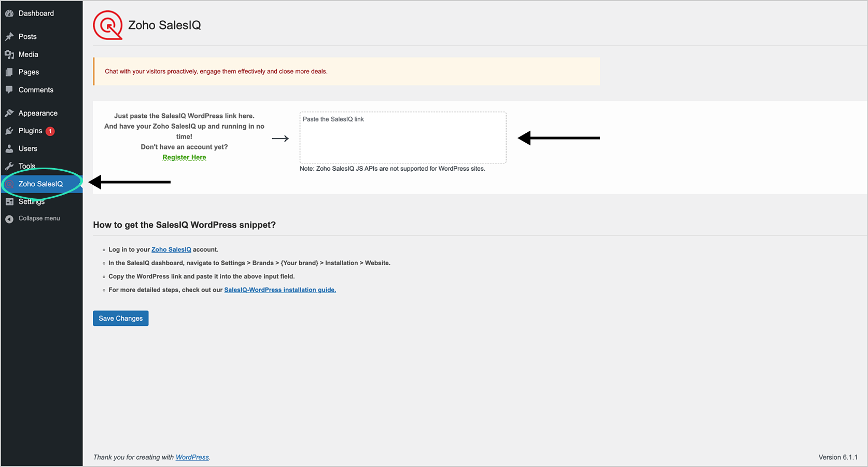Click the Save Changes button

pyautogui.click(x=121, y=319)
